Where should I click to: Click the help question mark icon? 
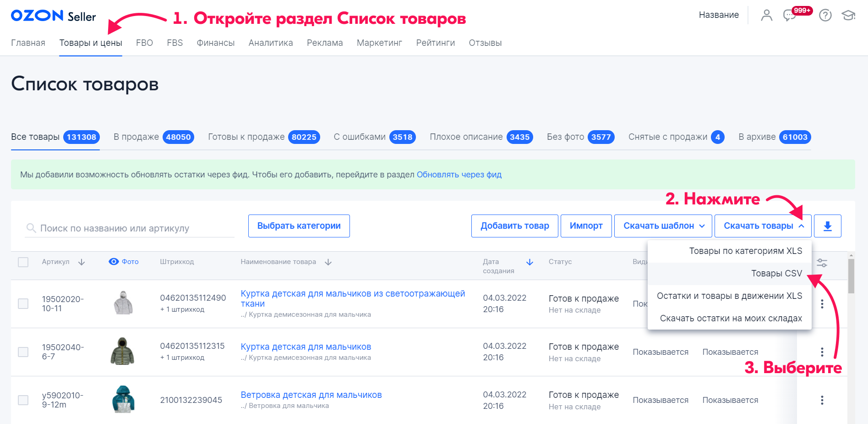(825, 16)
